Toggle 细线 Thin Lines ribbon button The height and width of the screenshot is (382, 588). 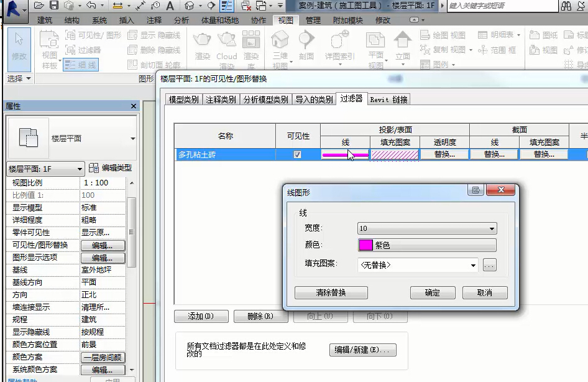coord(81,65)
